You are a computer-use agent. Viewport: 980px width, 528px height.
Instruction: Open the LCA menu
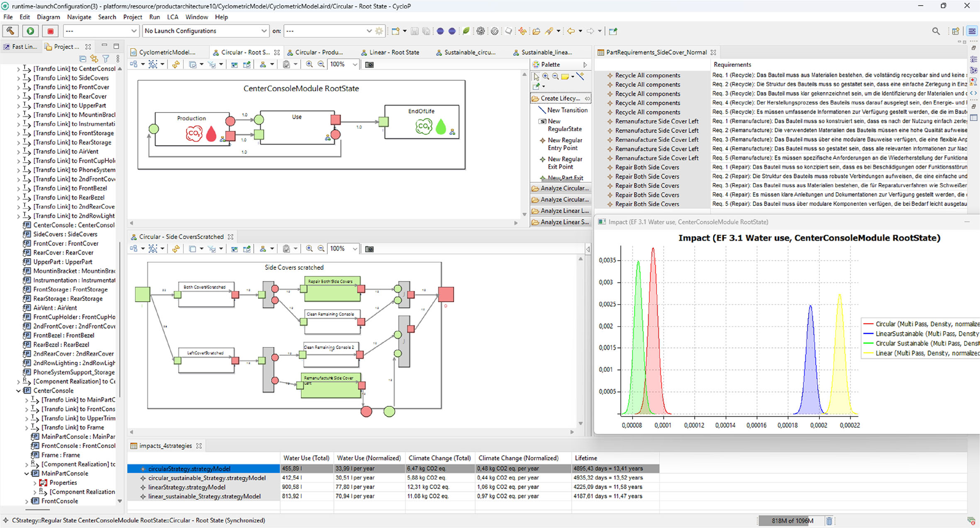tap(172, 17)
